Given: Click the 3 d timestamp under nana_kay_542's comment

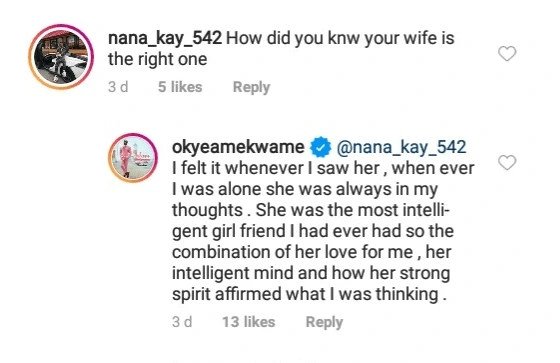Looking at the screenshot, I should (118, 87).
